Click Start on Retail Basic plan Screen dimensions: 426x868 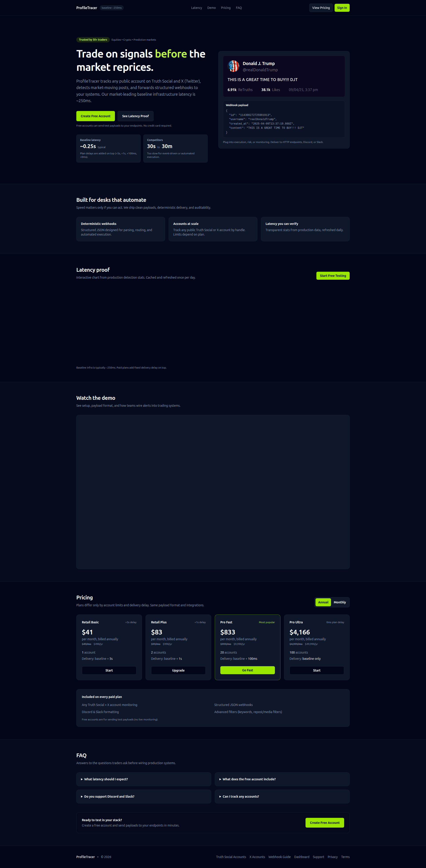(x=109, y=670)
